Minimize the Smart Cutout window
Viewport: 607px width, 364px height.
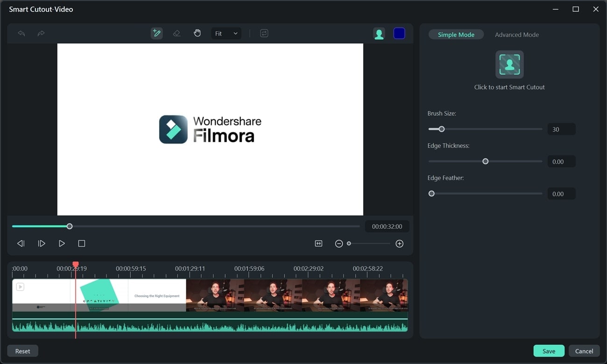pos(556,9)
